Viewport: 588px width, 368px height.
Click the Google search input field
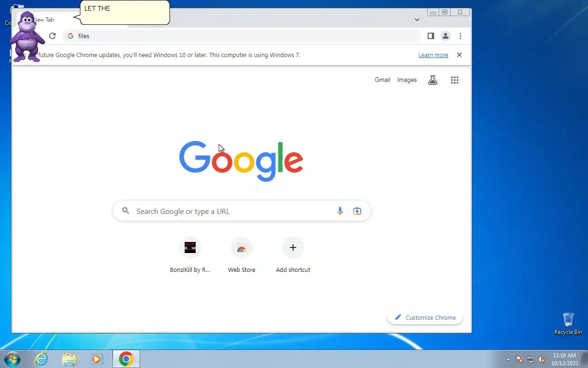point(242,211)
